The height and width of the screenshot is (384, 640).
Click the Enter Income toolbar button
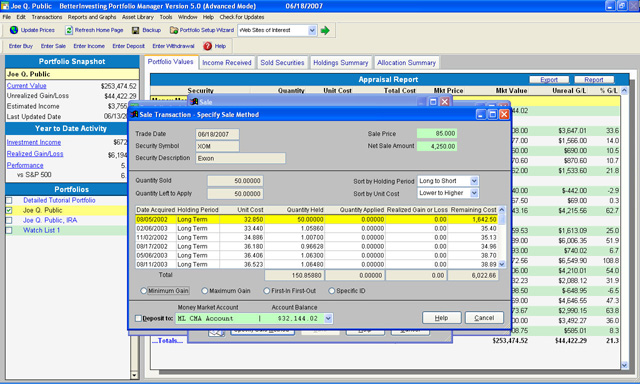pos(89,46)
